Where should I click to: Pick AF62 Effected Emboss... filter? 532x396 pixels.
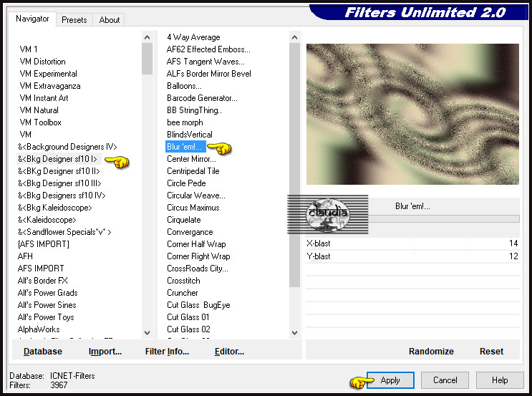point(208,49)
